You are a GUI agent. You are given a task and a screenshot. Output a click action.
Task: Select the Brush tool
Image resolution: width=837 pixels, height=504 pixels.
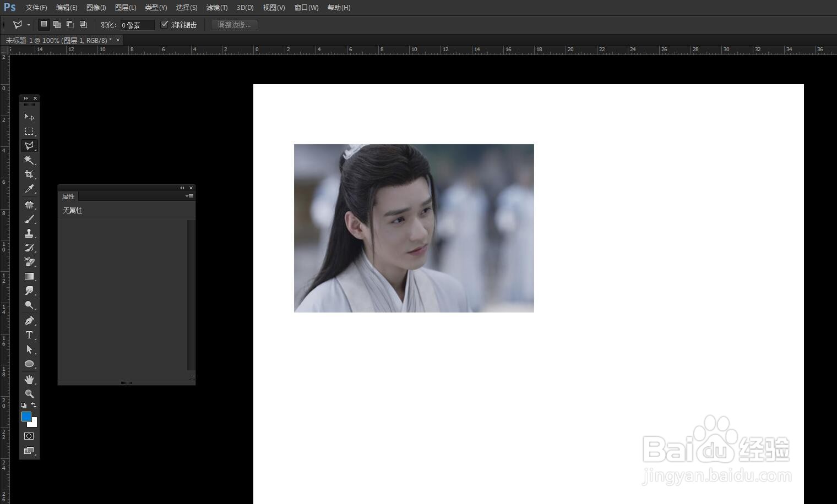point(29,219)
